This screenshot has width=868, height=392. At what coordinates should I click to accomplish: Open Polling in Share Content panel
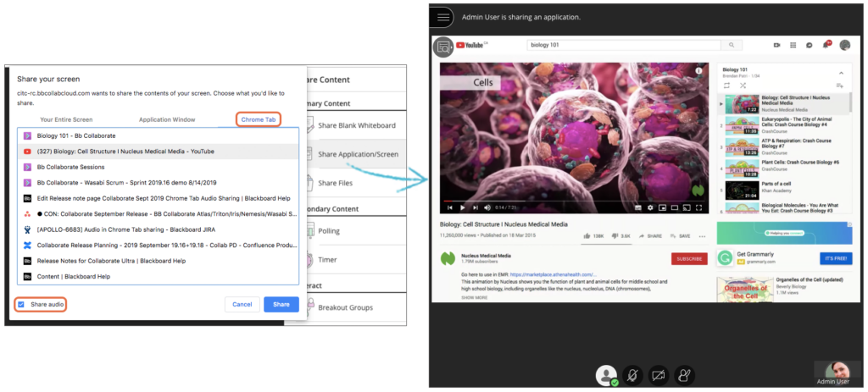[x=356, y=231]
